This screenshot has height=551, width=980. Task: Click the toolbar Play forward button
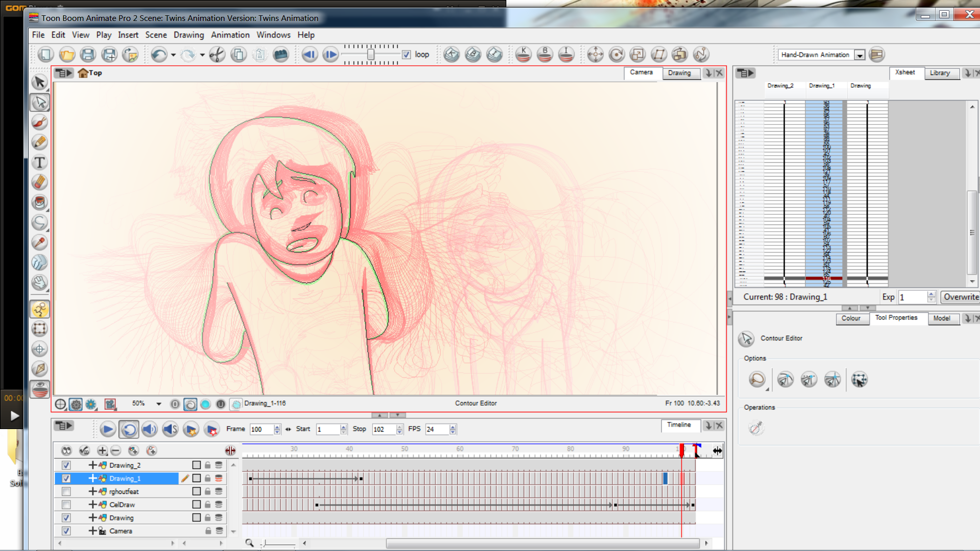tap(331, 55)
